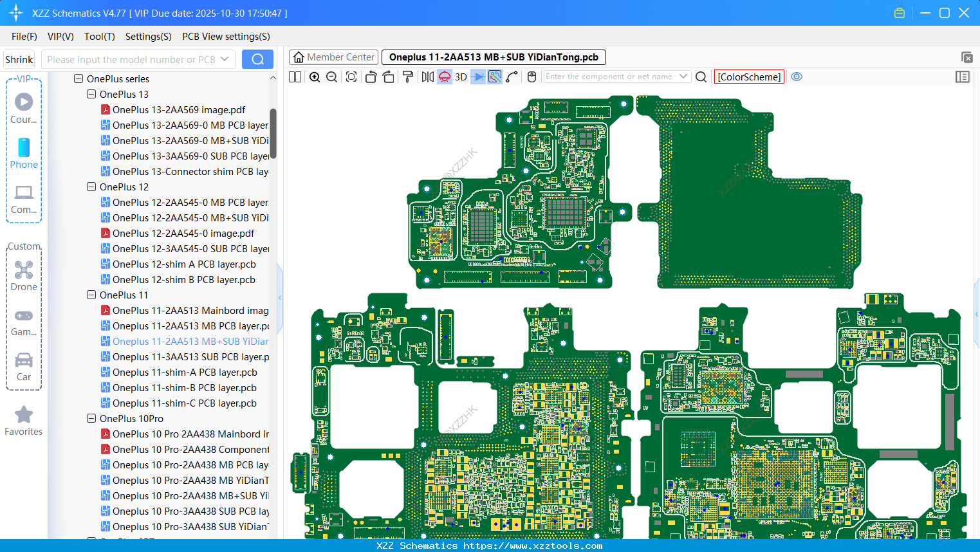
Task: Toggle the 3D view mode
Action: tap(461, 77)
